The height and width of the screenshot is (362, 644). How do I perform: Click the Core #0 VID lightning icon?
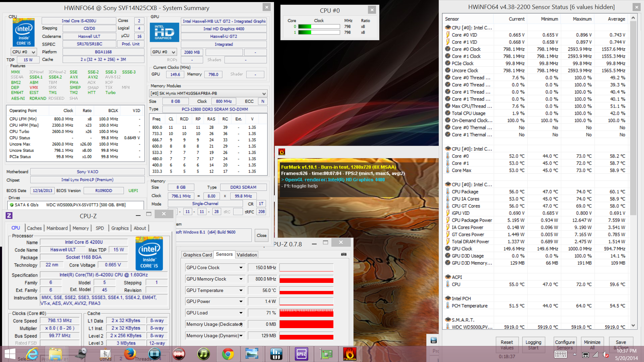[448, 35]
